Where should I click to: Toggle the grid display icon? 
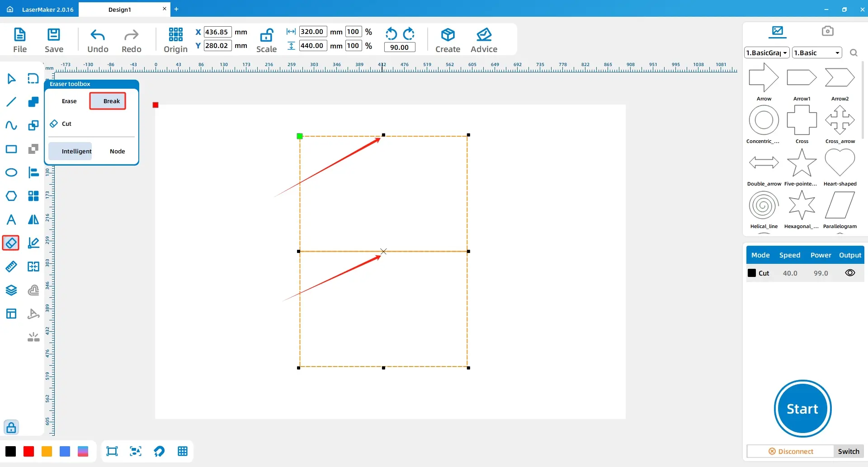(x=183, y=451)
